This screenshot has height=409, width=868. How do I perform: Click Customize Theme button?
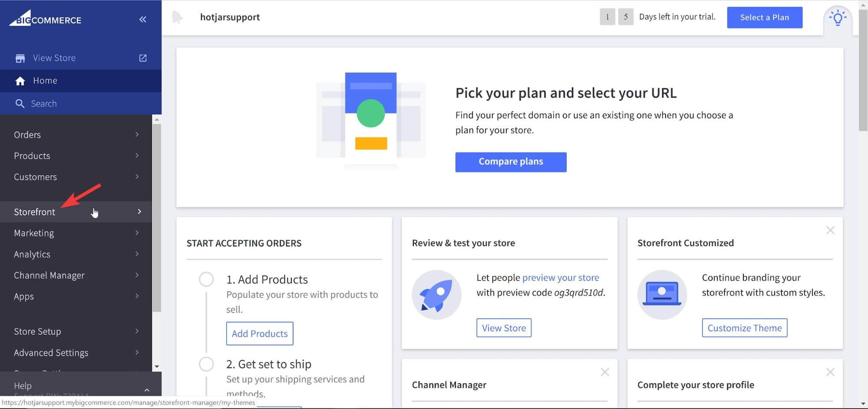[x=745, y=328]
